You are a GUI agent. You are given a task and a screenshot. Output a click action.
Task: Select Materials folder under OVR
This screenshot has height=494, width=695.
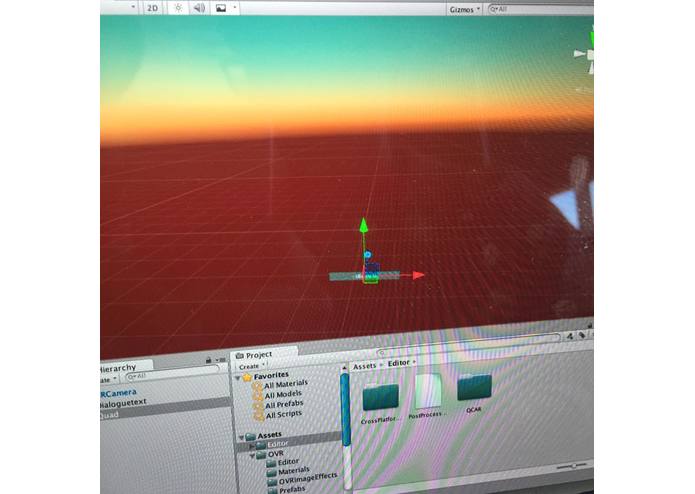[x=294, y=471]
